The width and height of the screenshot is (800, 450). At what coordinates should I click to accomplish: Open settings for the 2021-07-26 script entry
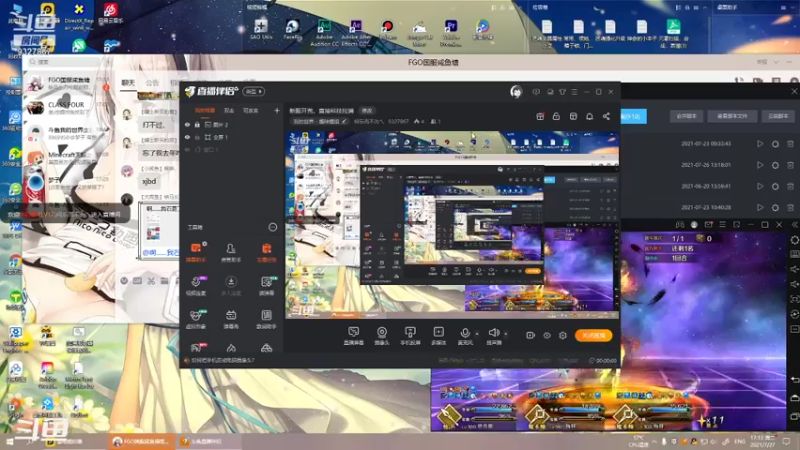[776, 165]
